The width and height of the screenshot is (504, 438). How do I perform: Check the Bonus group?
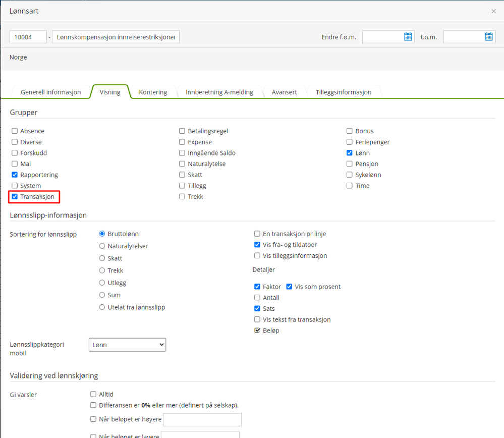click(x=350, y=131)
